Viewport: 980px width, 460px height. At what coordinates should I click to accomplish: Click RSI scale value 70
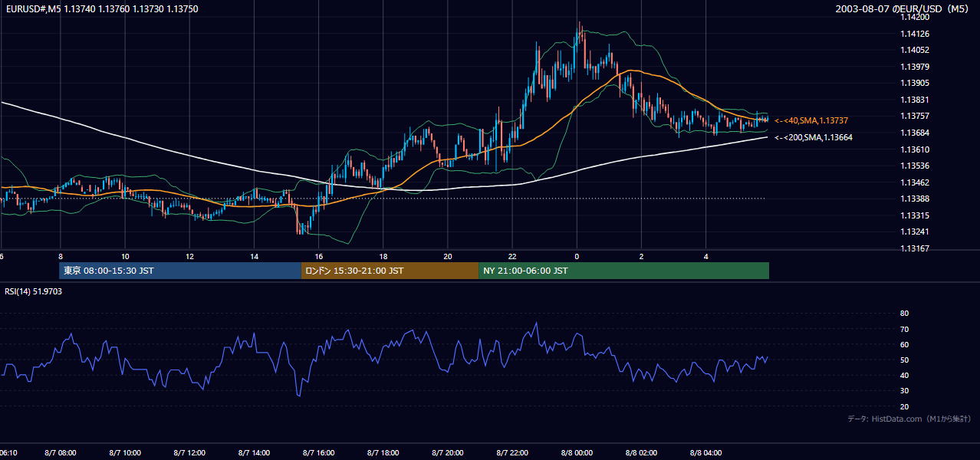point(905,329)
